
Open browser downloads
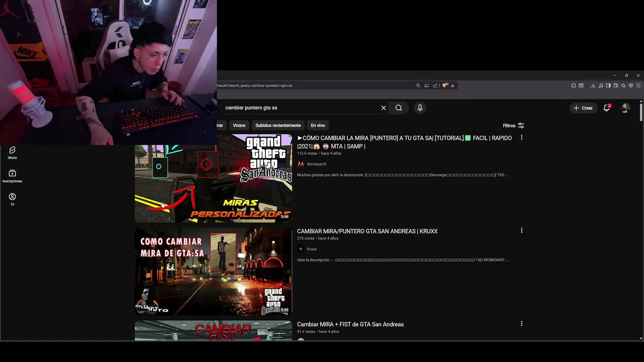coord(593,85)
